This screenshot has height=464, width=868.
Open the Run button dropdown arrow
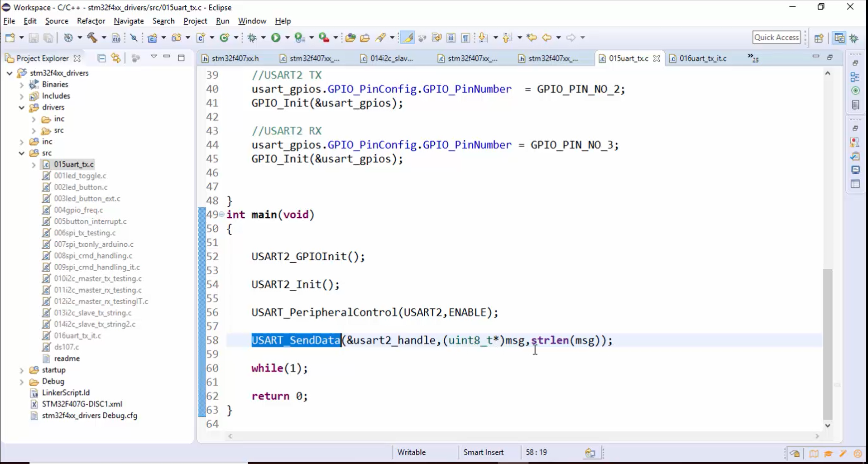tap(287, 38)
